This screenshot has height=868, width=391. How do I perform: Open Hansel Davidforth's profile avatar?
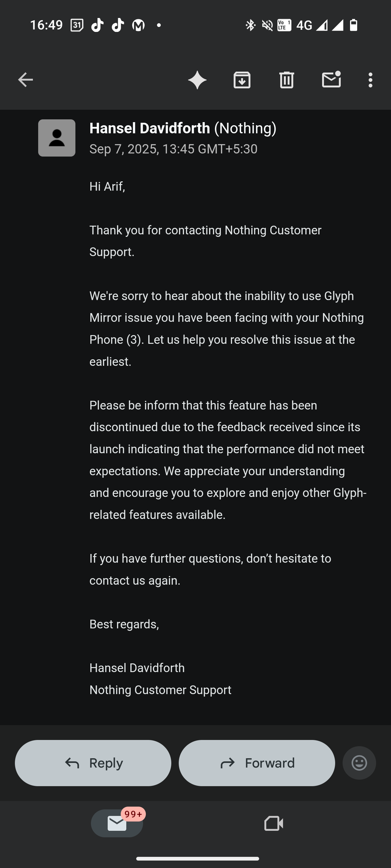[56, 137]
